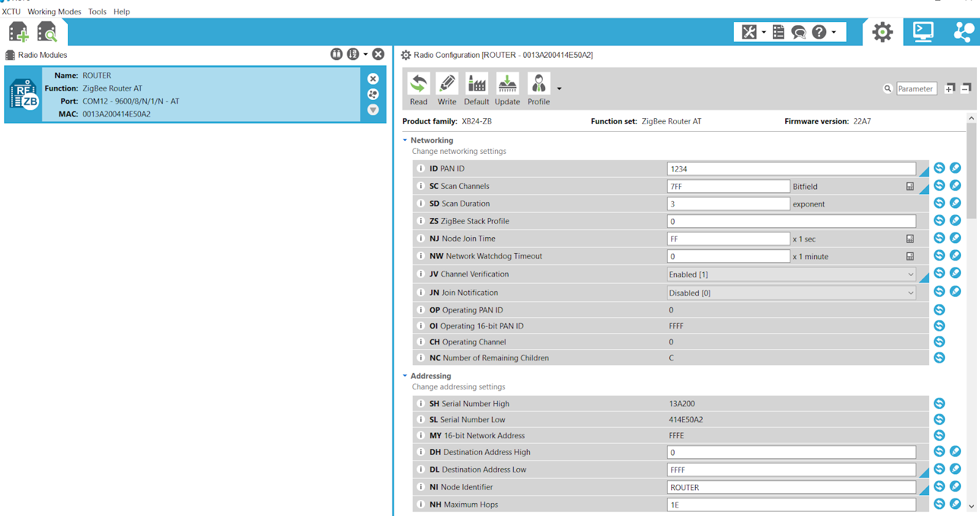The width and height of the screenshot is (980, 516).
Task: Write the ID PAN ID setting
Action: [x=956, y=168]
